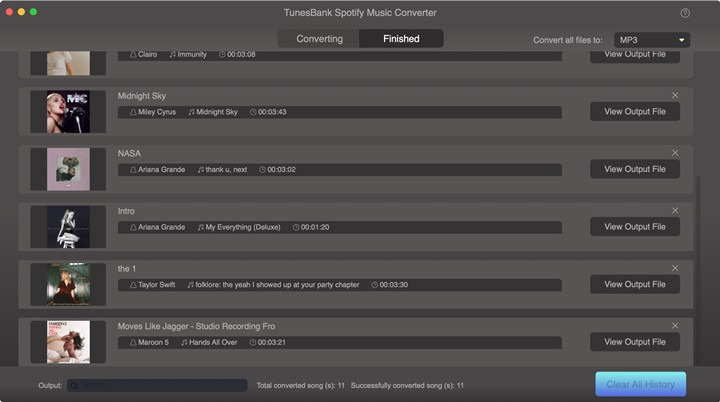Viewport: 720px width, 402px height.
Task: Switch to the Converting tab
Action: pos(319,39)
